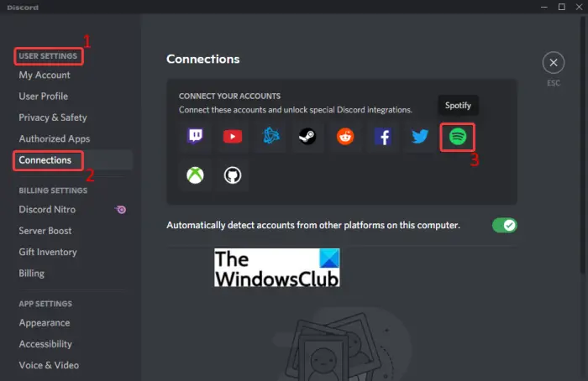Click the 'CONNECT YOUR ACCOUNTS' heading text
Screen dimensions: 588x381
pyautogui.click(x=229, y=97)
